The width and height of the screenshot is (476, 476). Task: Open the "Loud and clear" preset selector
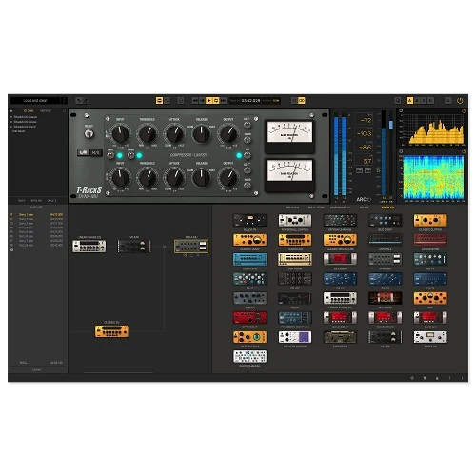[x=35, y=101]
